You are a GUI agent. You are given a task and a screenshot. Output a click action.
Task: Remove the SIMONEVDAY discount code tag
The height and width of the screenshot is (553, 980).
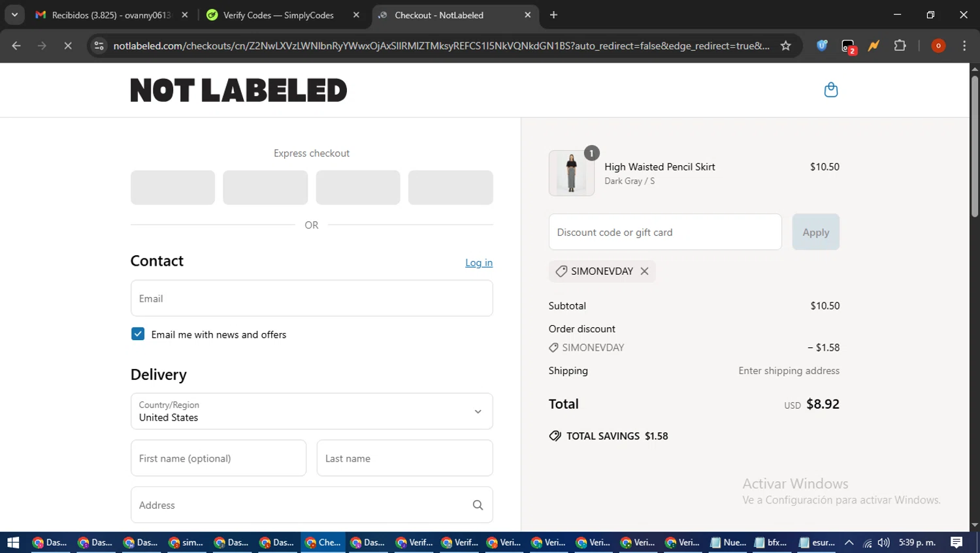[x=644, y=271]
